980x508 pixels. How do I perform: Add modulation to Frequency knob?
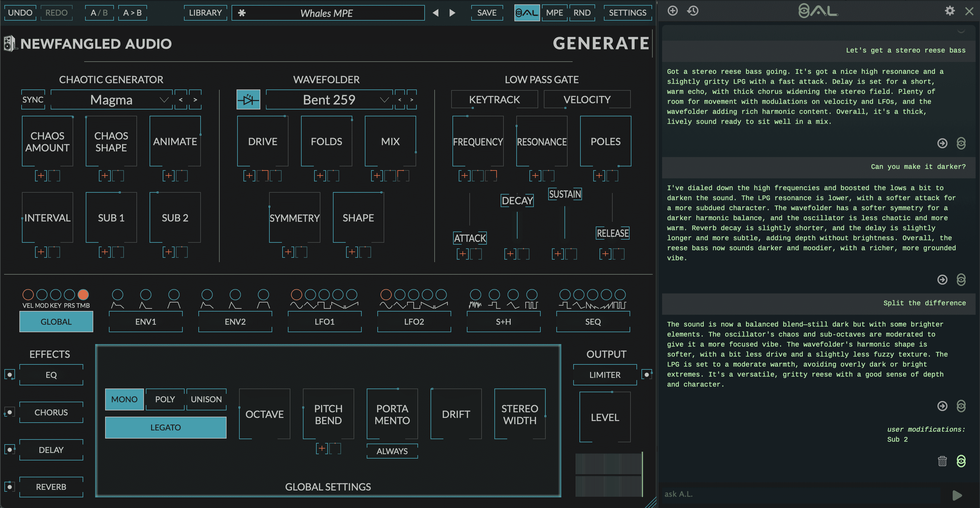coord(464,176)
